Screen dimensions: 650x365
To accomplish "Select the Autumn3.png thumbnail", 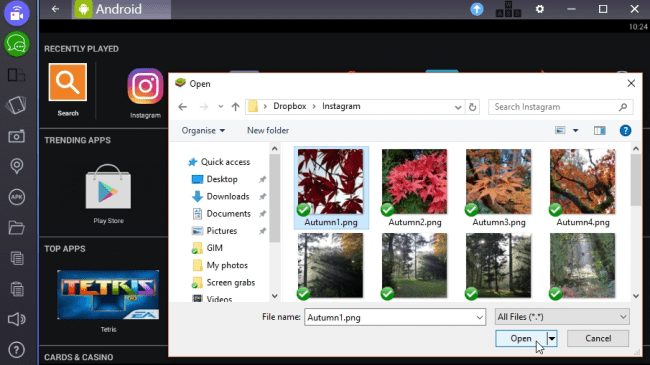I will [x=499, y=181].
